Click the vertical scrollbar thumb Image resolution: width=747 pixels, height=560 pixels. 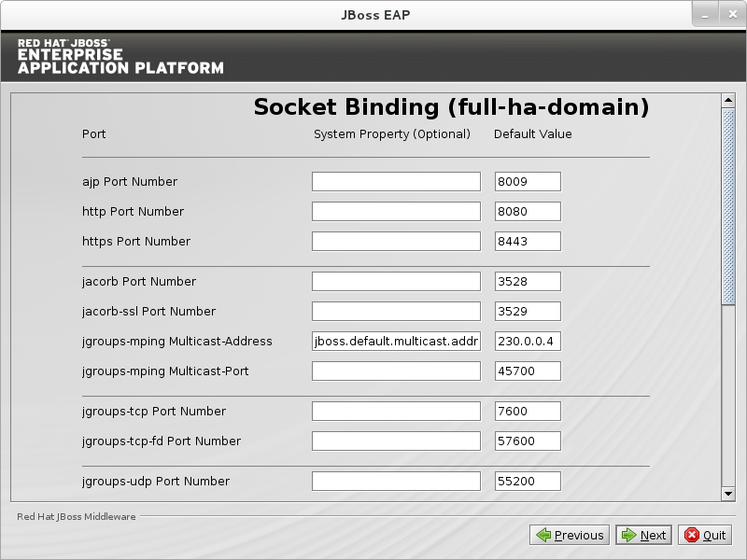pos(728,205)
